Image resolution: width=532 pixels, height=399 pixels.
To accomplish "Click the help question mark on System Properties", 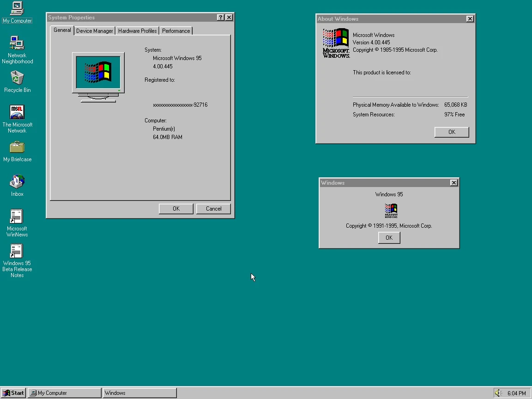I will [220, 17].
